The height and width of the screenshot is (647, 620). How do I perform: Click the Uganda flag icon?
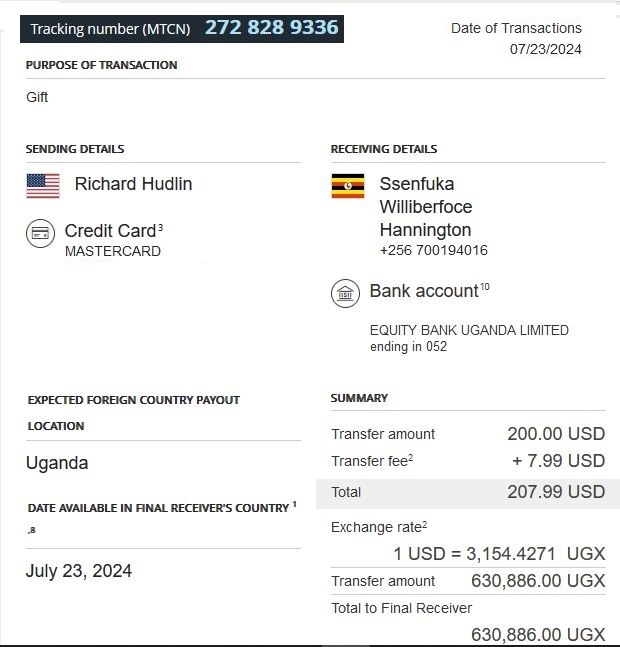(x=348, y=186)
